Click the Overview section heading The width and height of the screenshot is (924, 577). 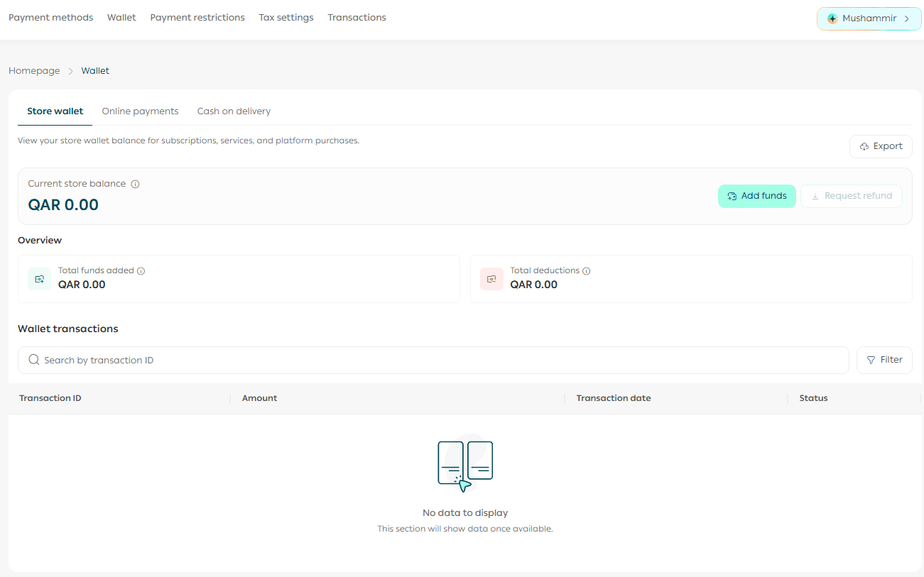40,241
